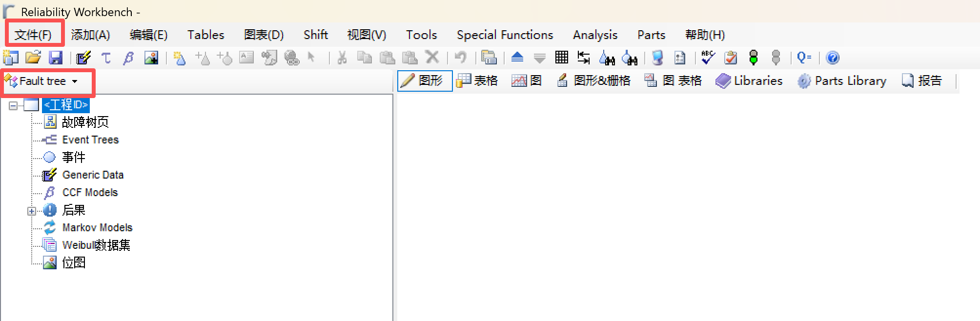The width and height of the screenshot is (980, 321).
Task: Open the 添加(A) menu
Action: pyautogui.click(x=90, y=35)
